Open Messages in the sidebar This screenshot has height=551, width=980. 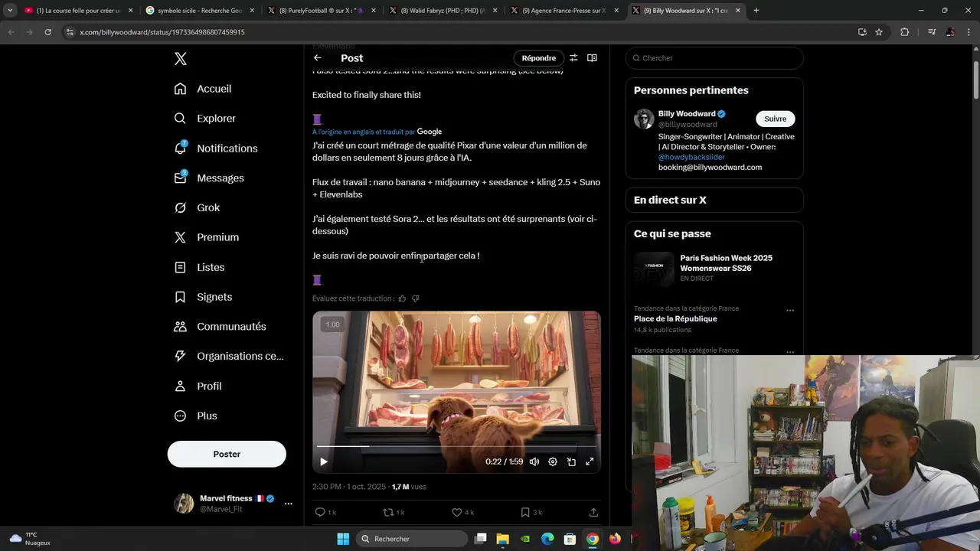click(209, 178)
